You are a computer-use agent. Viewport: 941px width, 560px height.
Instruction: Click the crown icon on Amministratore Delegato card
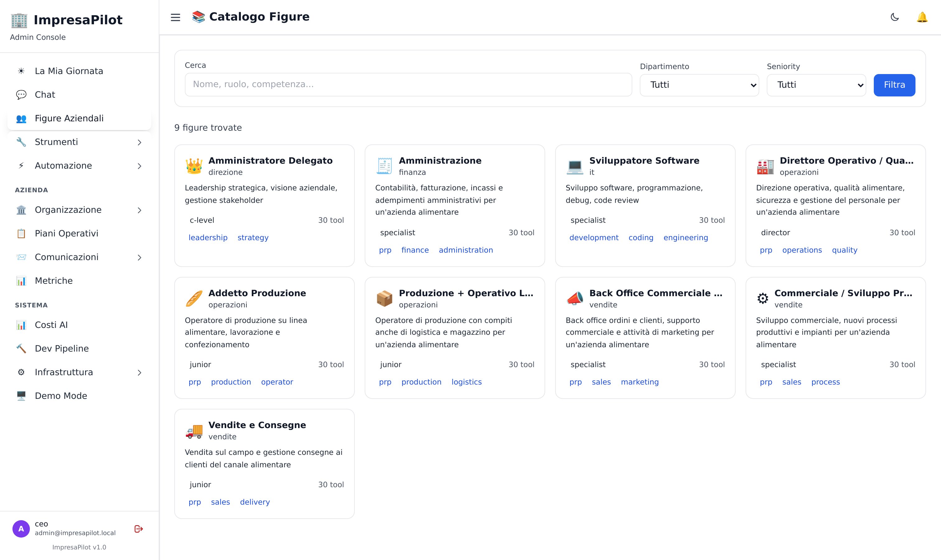pos(194,166)
